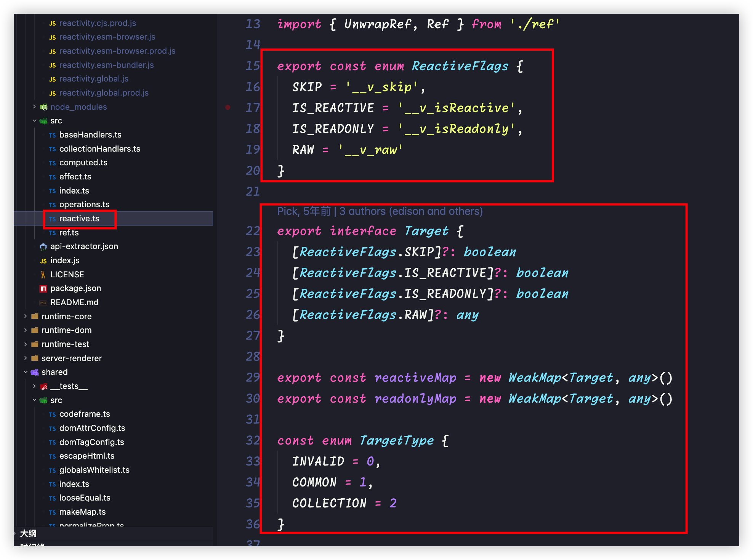The image size is (753, 560).
Task: Click the './ref' import path
Action: tap(535, 24)
